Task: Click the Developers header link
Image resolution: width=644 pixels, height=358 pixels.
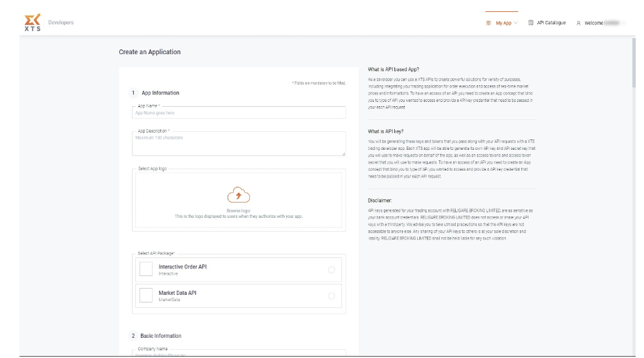Action: 60,22
